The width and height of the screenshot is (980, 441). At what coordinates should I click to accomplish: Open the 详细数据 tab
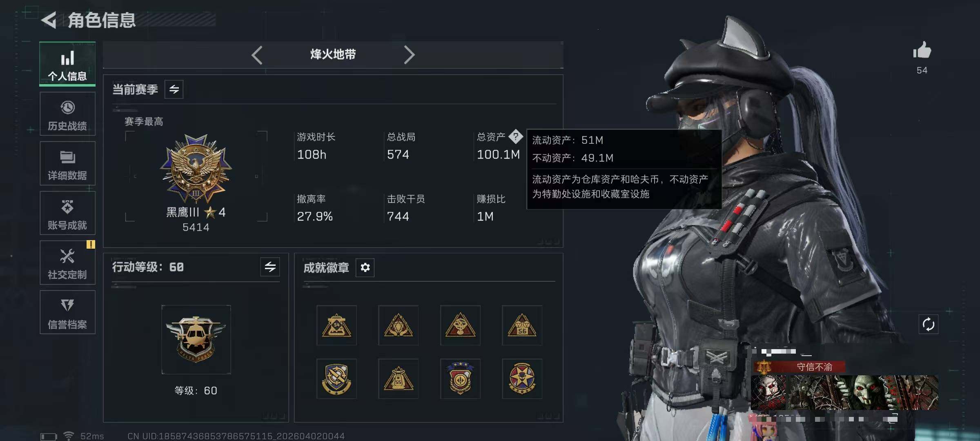point(67,163)
